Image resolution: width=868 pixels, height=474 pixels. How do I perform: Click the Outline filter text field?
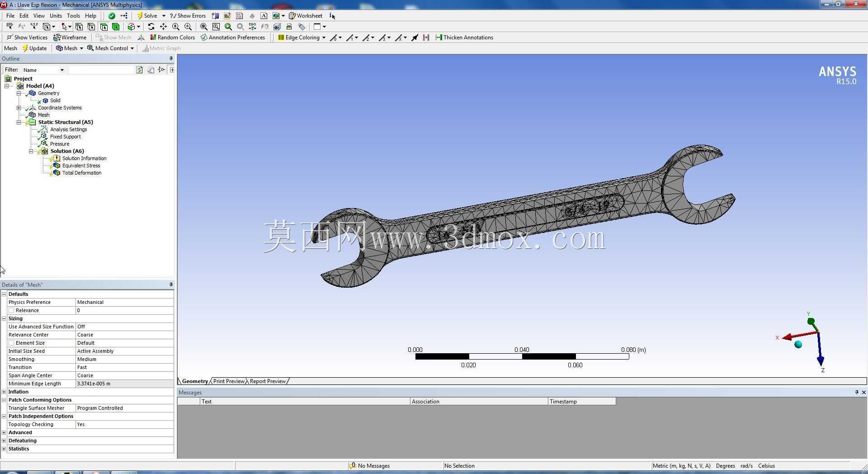[x=102, y=70]
